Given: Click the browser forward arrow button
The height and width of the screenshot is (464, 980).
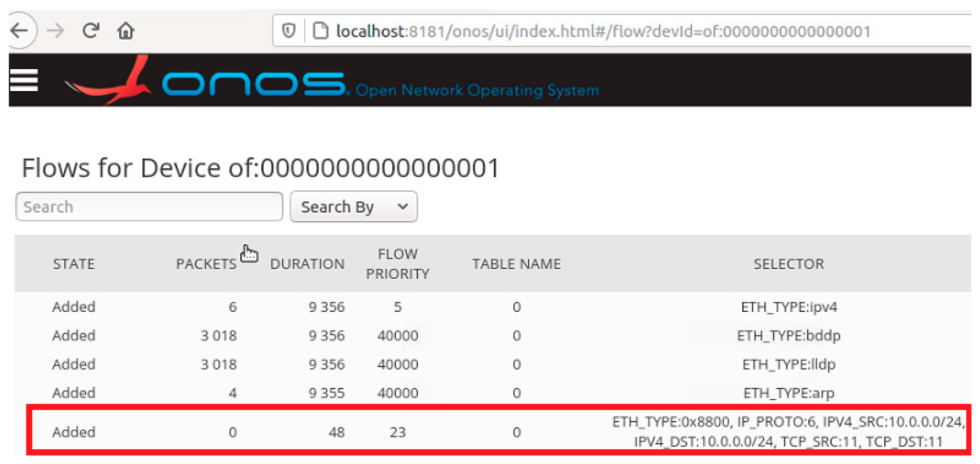Looking at the screenshot, I should [x=55, y=30].
